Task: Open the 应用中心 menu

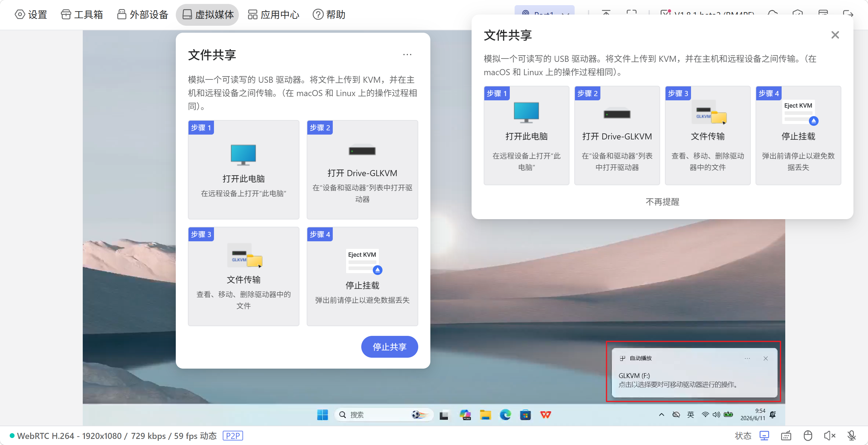Action: coord(273,15)
